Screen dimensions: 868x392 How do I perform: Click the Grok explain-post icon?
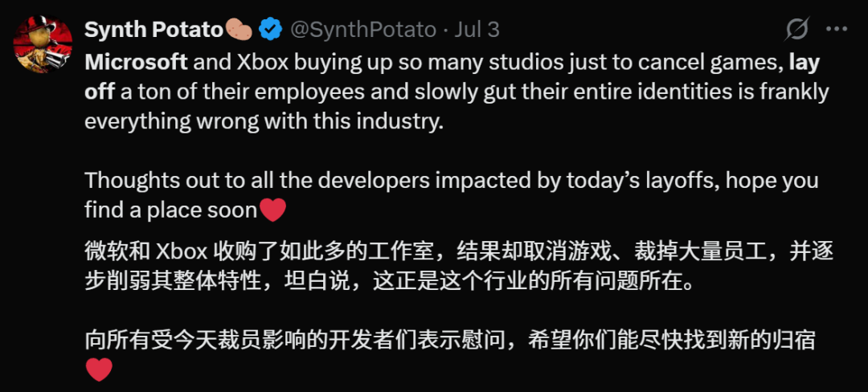tap(796, 29)
